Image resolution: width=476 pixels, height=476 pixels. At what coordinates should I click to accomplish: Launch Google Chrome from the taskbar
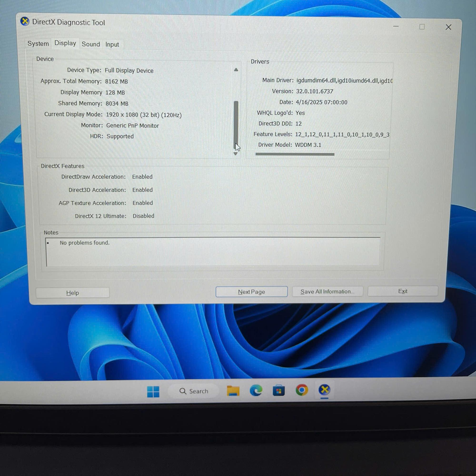[x=302, y=390]
